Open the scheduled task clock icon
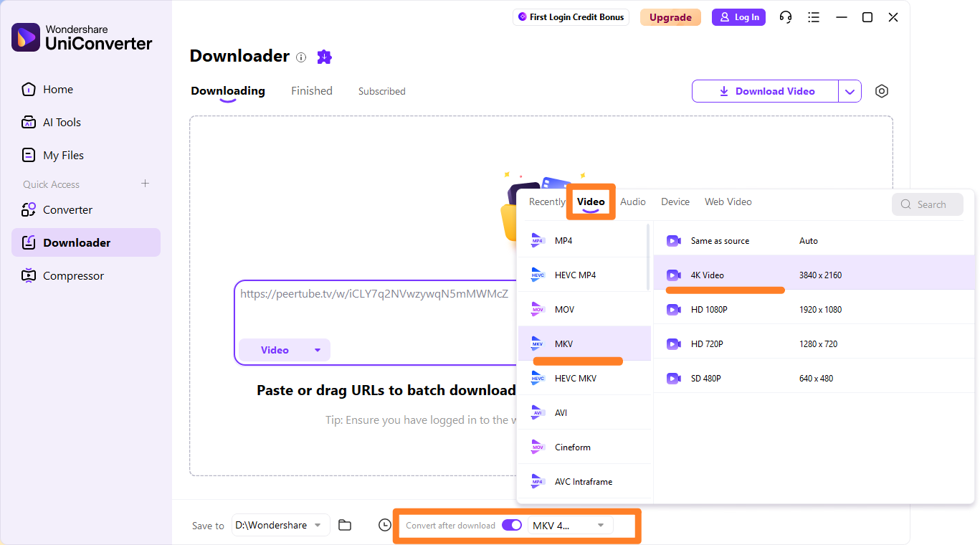The width and height of the screenshot is (980, 545). click(x=385, y=525)
